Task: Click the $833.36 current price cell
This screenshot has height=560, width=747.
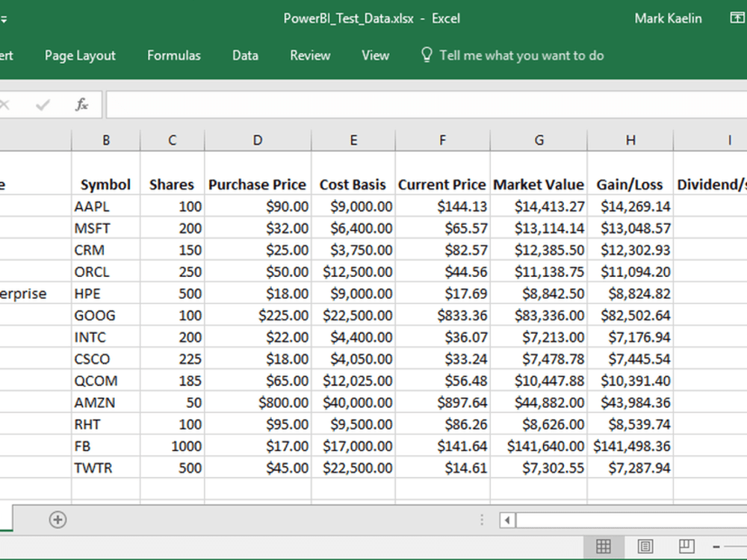Action: click(x=442, y=315)
